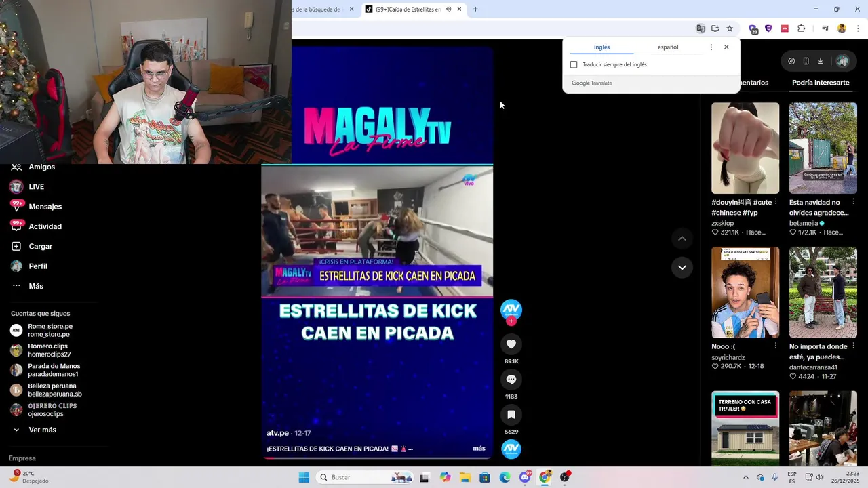Follow atv.pe using the red plus badge
The image size is (868, 488).
511,321
